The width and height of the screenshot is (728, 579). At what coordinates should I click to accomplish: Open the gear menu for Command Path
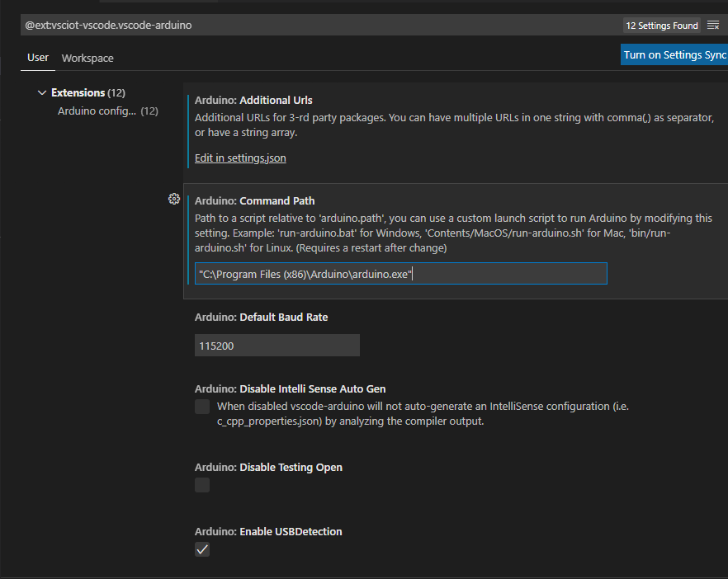(174, 199)
